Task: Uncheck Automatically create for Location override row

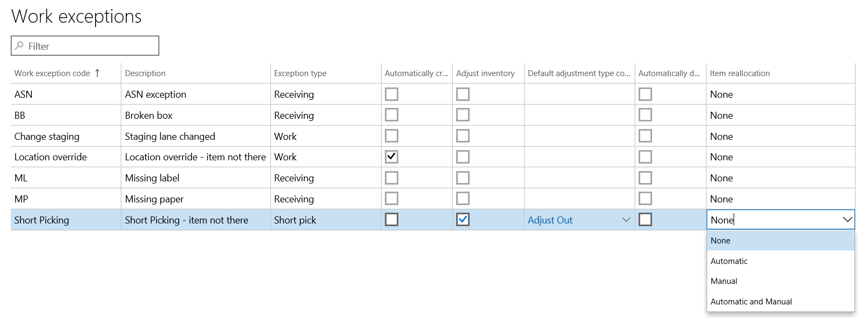Action: [x=391, y=157]
